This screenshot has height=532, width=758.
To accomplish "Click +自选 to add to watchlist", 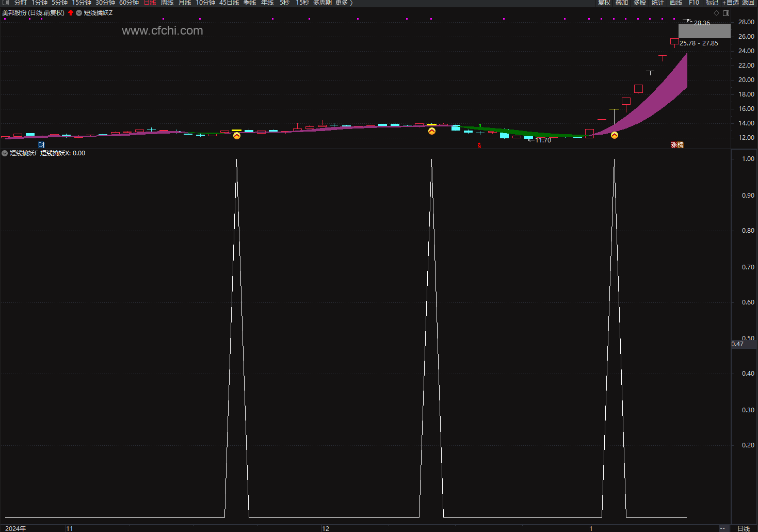I will (731, 3).
